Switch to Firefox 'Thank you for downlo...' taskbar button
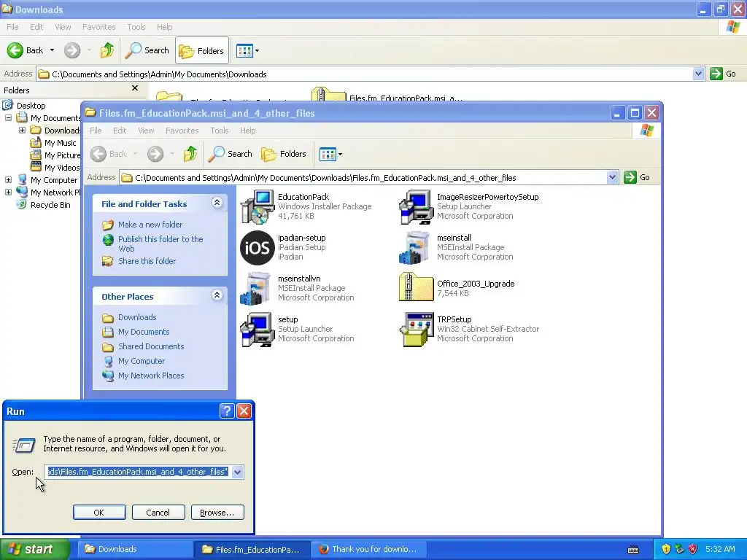 [x=368, y=549]
